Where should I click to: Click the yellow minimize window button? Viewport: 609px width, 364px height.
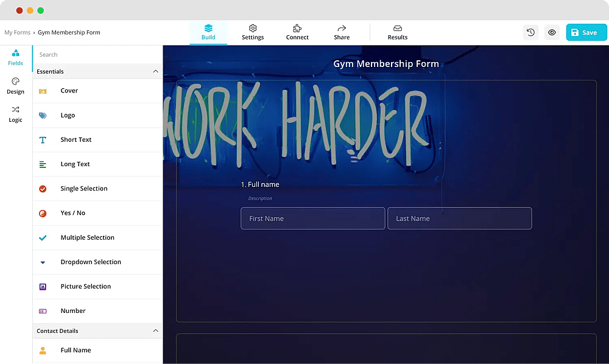(30, 10)
